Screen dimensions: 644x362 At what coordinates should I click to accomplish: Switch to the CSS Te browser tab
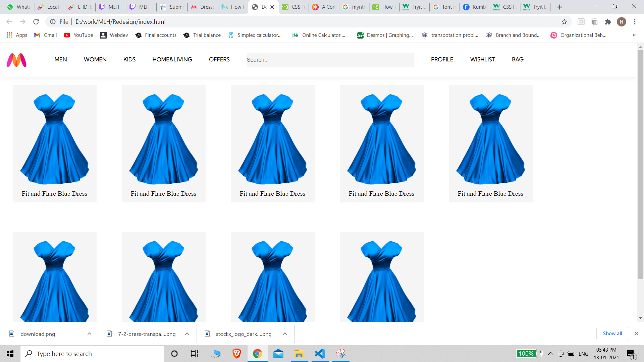point(294,7)
